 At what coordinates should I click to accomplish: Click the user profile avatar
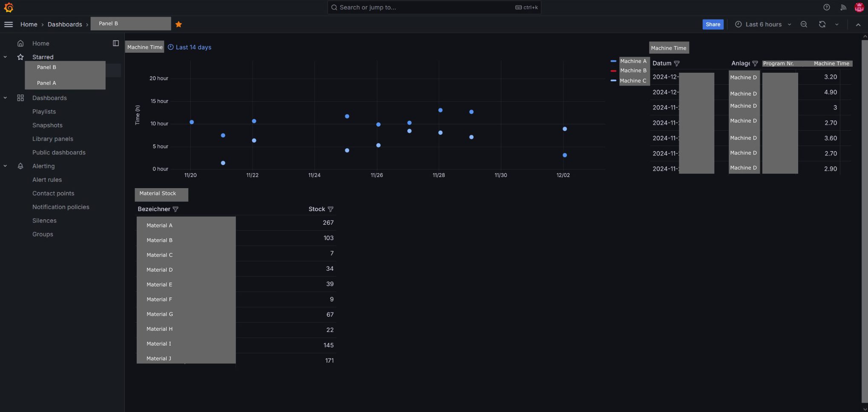[859, 7]
